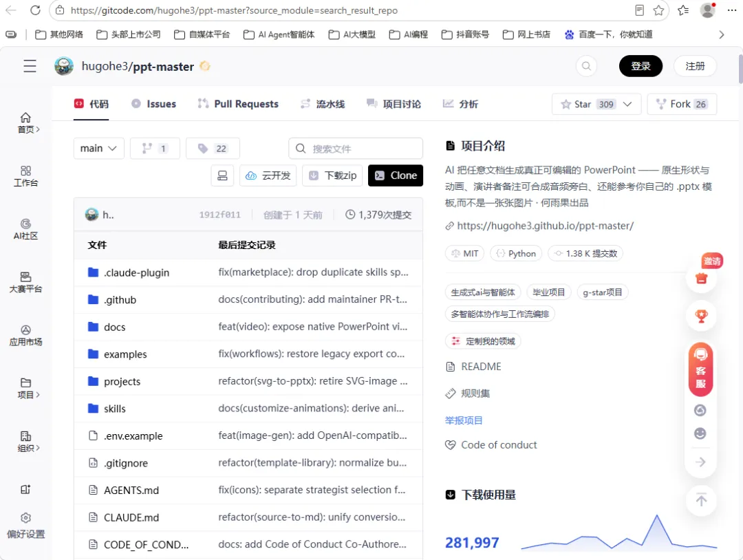Open 偏好设置 in left sidebar
Viewport: 743px width, 560px height.
tap(26, 526)
